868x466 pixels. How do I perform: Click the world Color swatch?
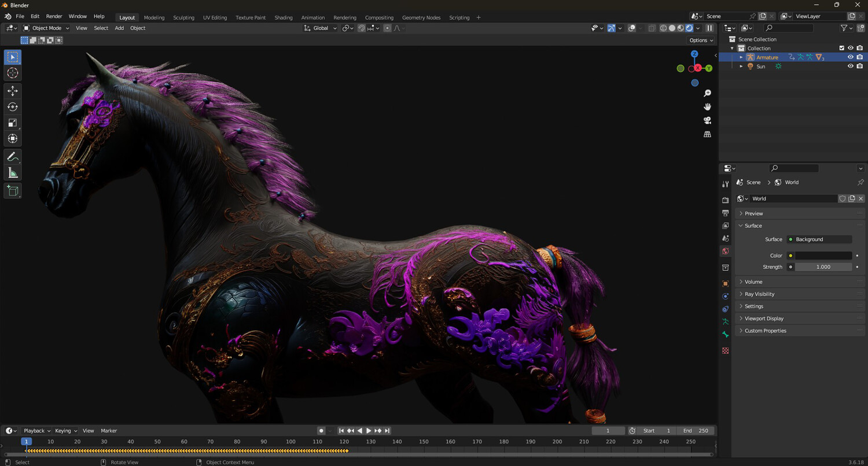[823, 256]
